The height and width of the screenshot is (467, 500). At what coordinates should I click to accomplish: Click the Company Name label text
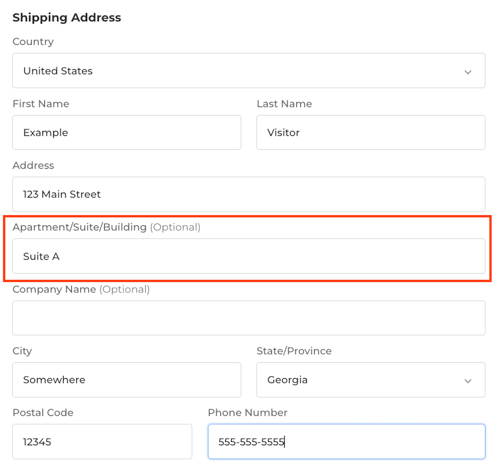54,289
